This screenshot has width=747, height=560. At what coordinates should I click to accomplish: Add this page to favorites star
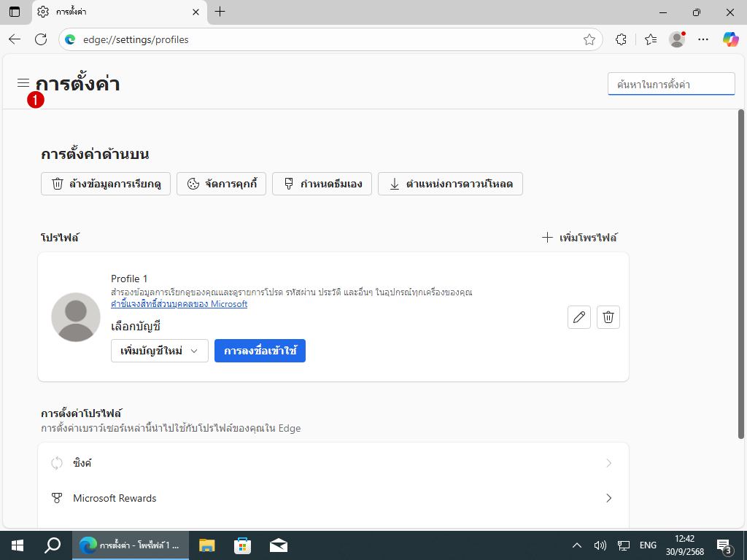click(589, 39)
